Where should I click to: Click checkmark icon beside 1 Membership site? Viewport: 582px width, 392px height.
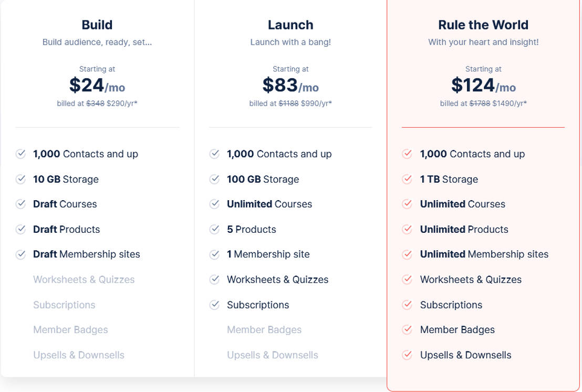[x=214, y=254]
